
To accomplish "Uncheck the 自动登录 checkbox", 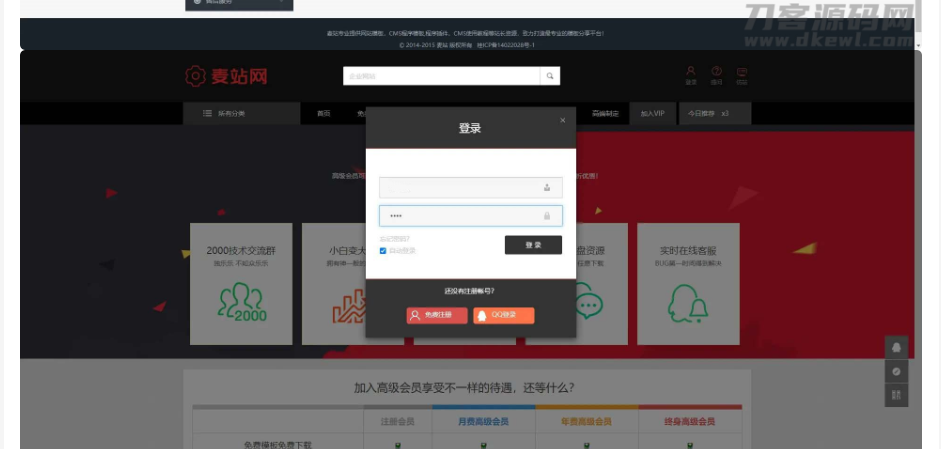I will click(383, 251).
